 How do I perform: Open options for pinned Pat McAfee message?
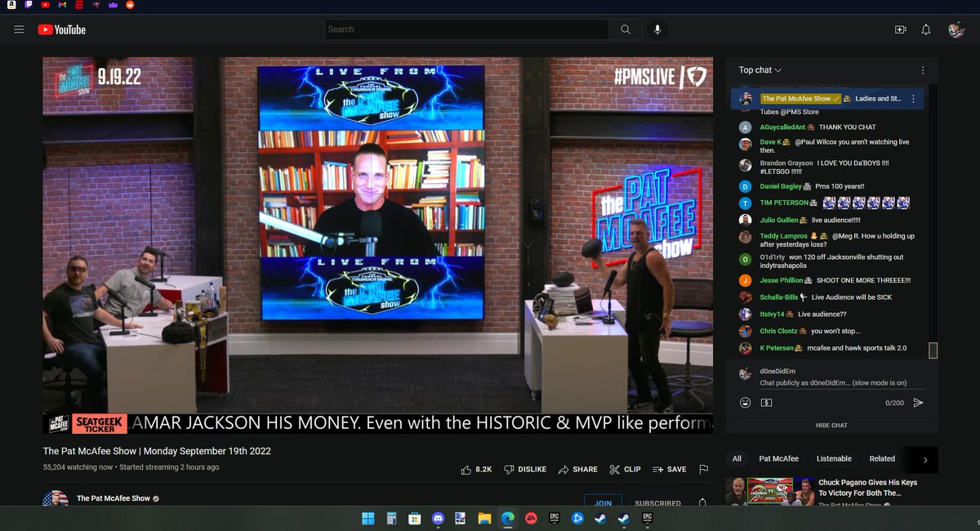pyautogui.click(x=913, y=99)
